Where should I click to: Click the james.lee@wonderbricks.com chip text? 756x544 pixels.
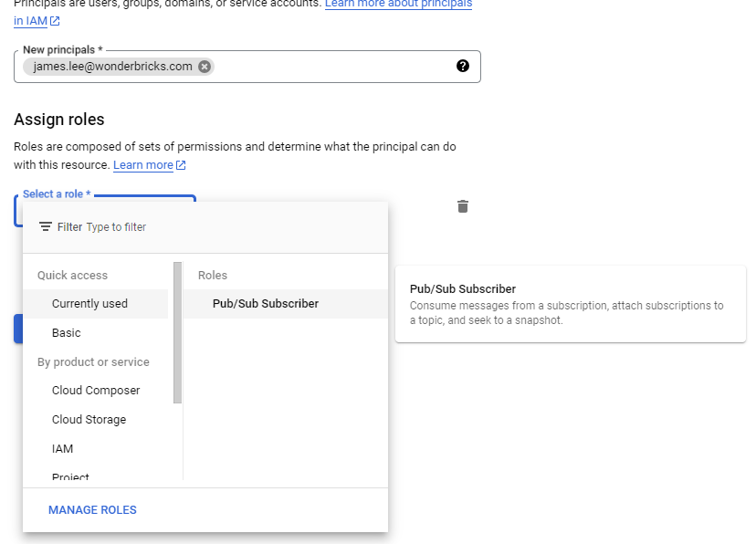(x=113, y=67)
